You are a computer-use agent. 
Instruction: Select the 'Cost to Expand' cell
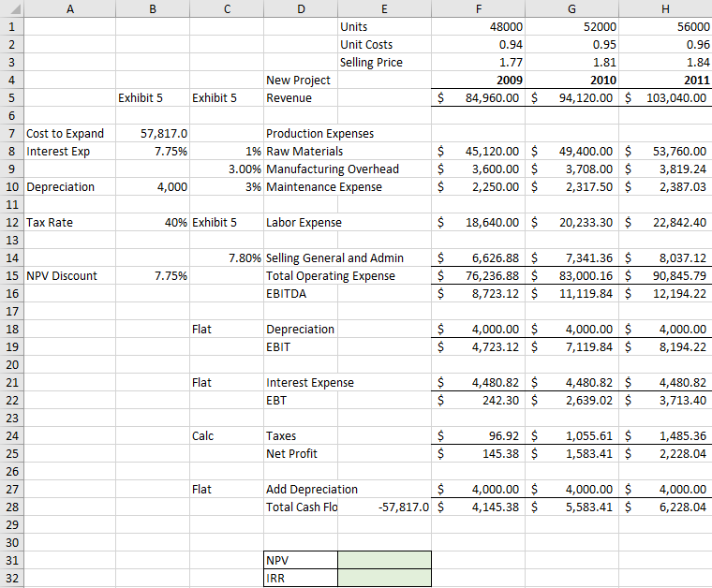tap(70, 133)
